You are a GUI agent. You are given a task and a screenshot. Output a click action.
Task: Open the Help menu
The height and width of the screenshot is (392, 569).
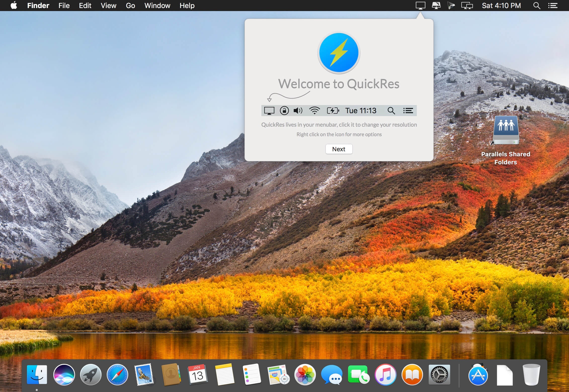click(x=187, y=6)
